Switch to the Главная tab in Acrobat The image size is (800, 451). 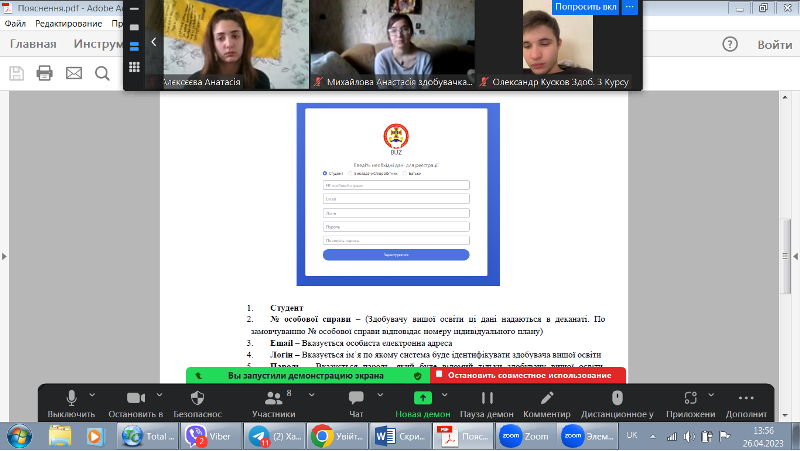tap(33, 44)
